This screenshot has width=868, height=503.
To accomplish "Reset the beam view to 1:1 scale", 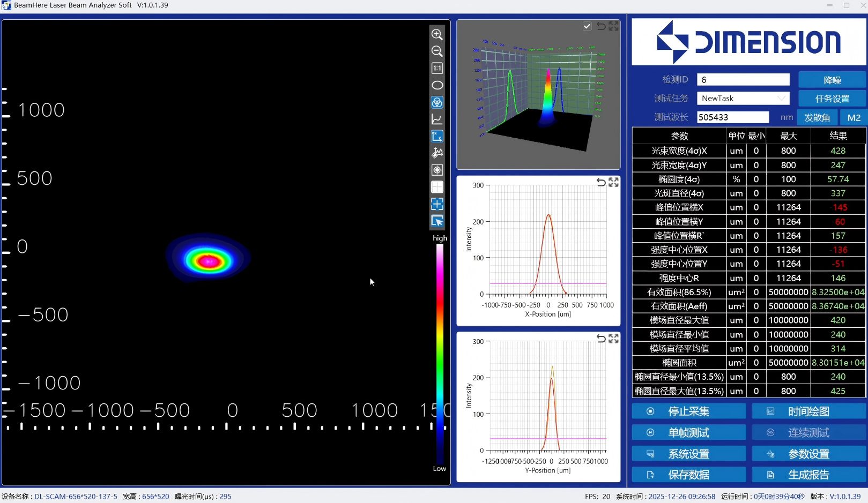I will [x=437, y=68].
